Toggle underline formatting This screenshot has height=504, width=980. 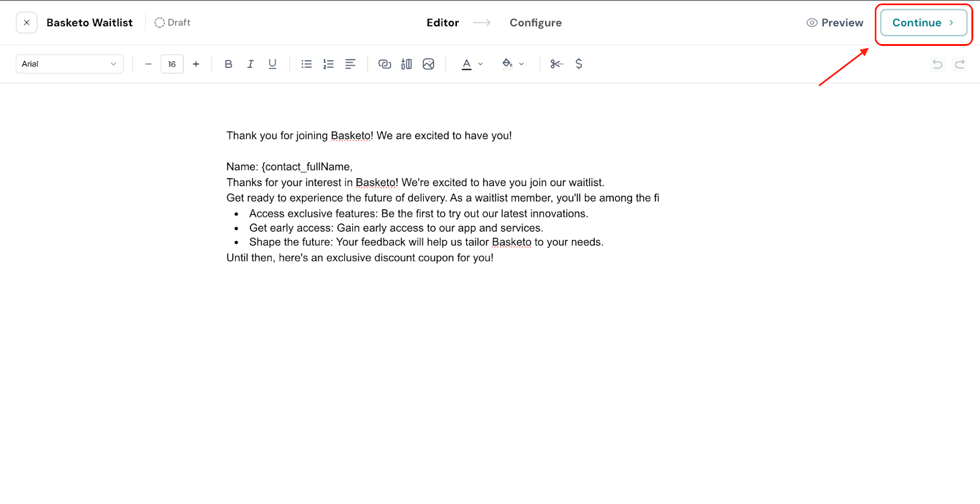tap(273, 64)
